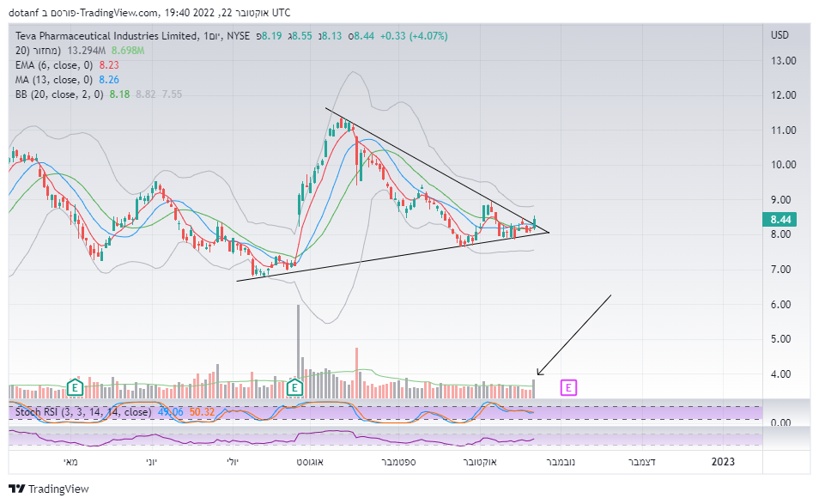Click the dotanf publisher header text

(x=23, y=13)
